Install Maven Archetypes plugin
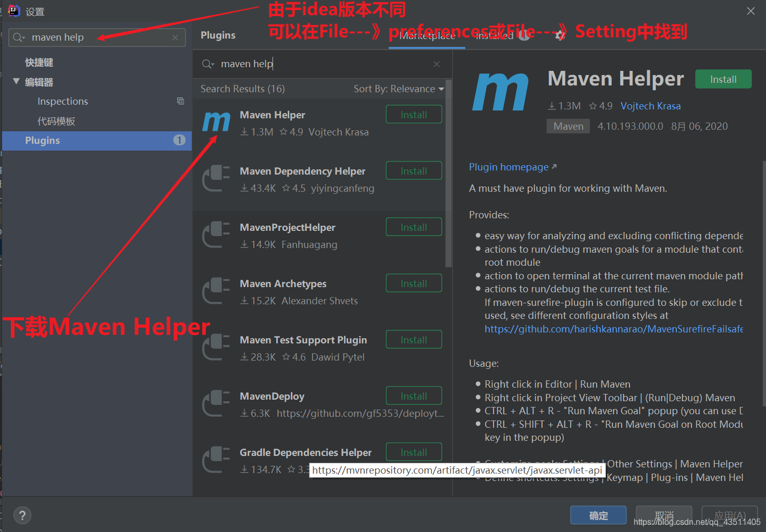Screen dimensions: 766x532 pyautogui.click(x=414, y=283)
